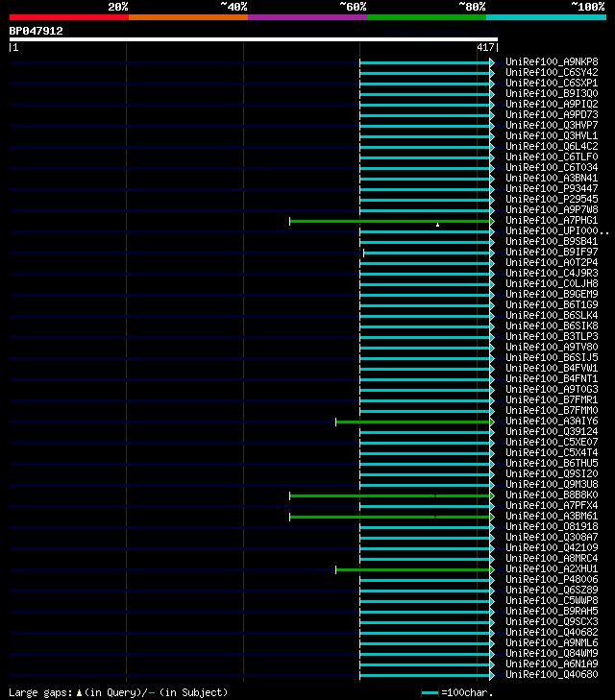Image resolution: width=615 pixels, height=700 pixels.
Task: Click the cyan Q40680 alignment bar
Action: (425, 675)
